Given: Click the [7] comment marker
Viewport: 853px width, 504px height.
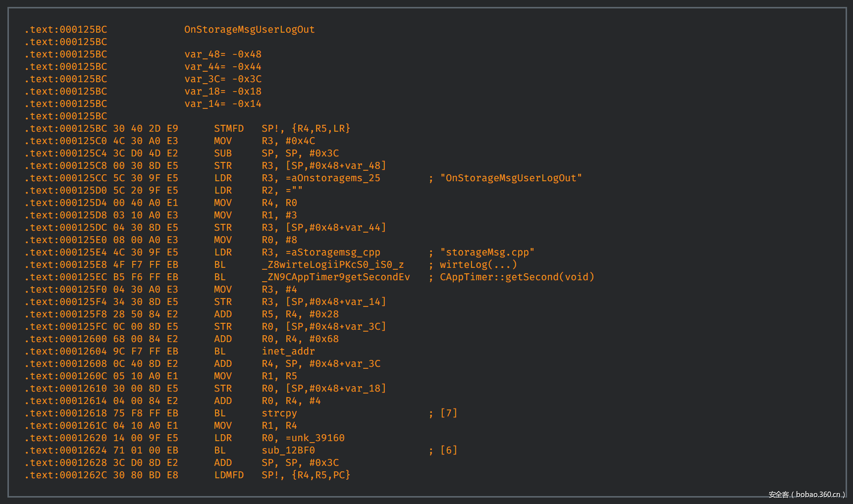Looking at the screenshot, I should [448, 413].
